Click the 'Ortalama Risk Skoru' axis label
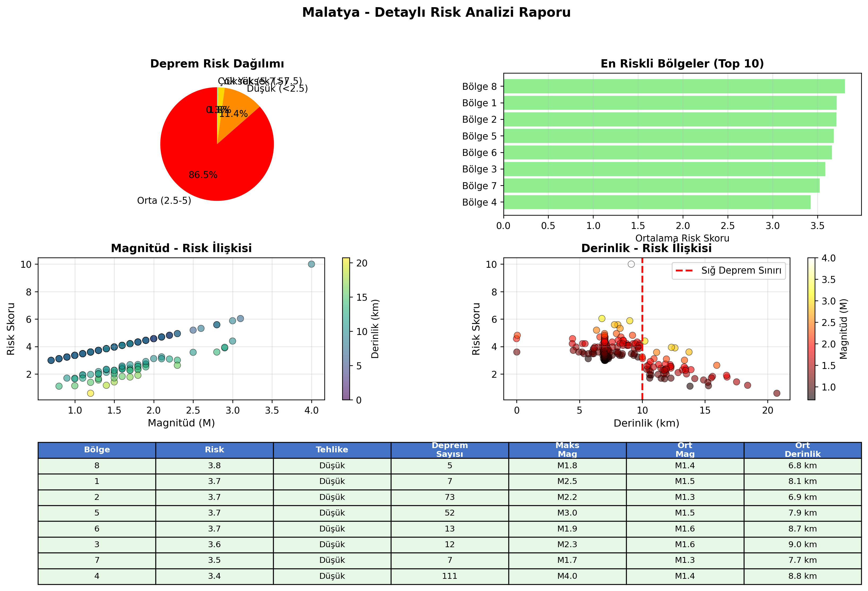The width and height of the screenshot is (868, 591). 682,238
